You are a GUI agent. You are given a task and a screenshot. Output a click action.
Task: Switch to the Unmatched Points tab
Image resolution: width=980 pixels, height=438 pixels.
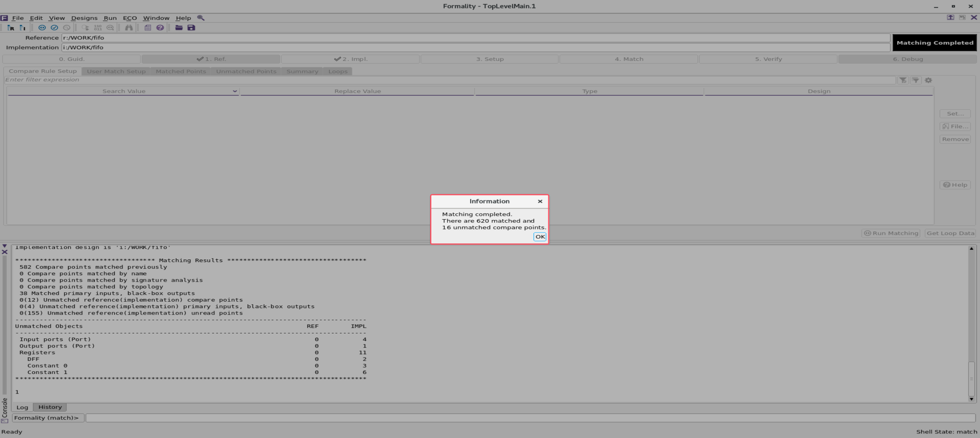click(x=246, y=71)
